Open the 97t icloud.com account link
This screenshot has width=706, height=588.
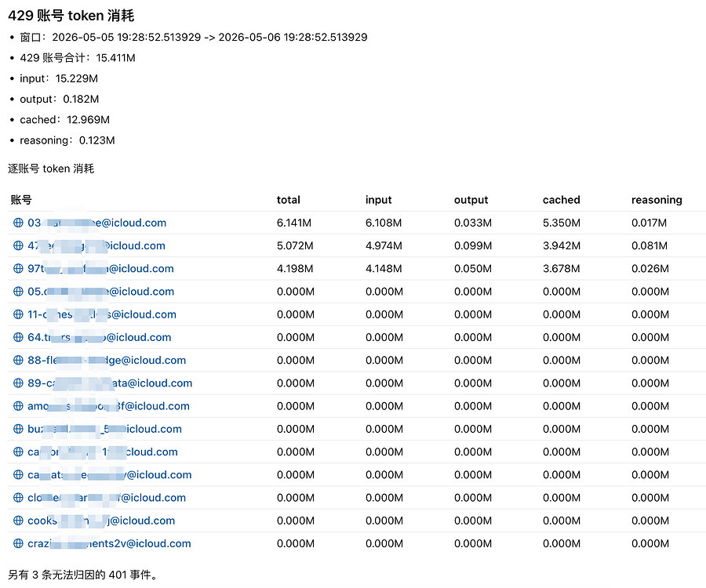pyautogui.click(x=100, y=269)
